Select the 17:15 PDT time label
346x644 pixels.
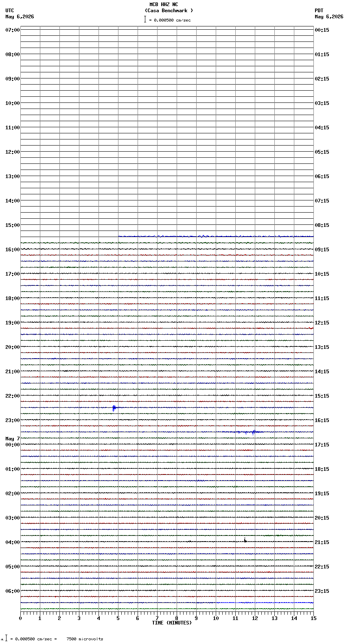point(322,445)
